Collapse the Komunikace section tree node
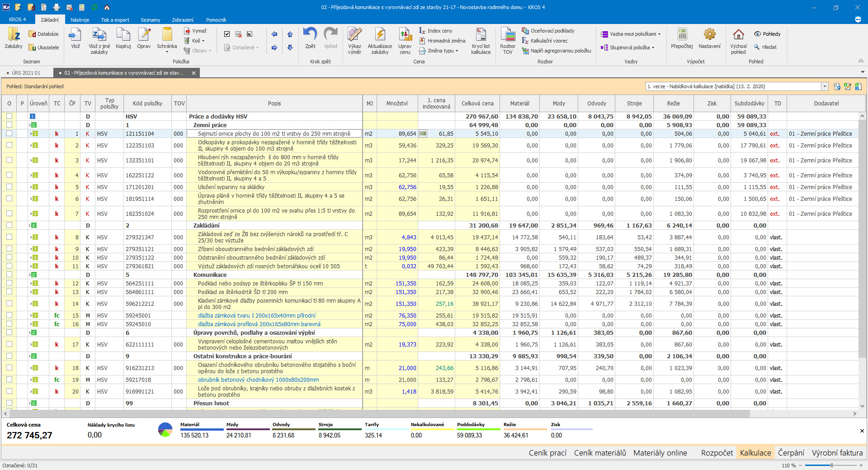The height and width of the screenshot is (470, 868). tap(31, 275)
